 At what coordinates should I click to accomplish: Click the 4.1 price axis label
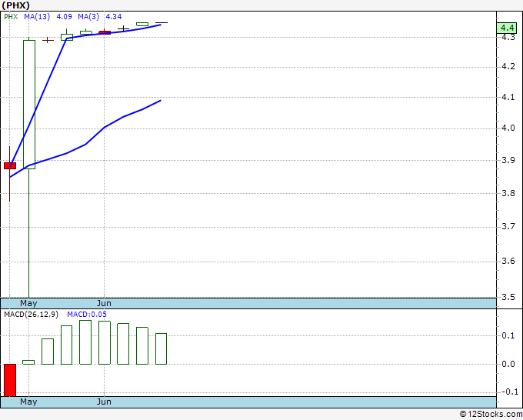click(508, 98)
